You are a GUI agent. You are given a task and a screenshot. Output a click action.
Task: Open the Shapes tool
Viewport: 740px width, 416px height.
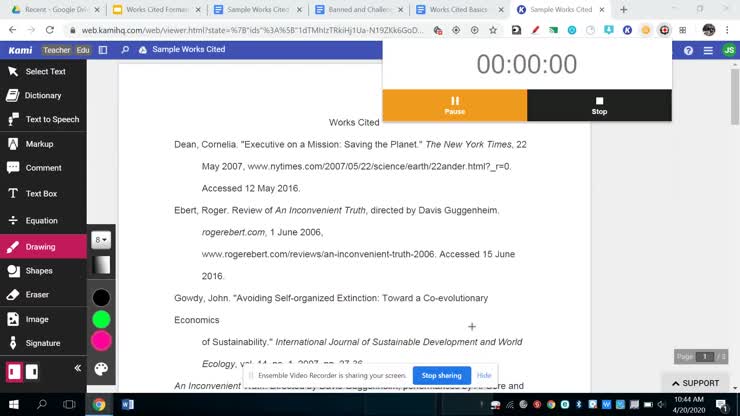tap(39, 271)
